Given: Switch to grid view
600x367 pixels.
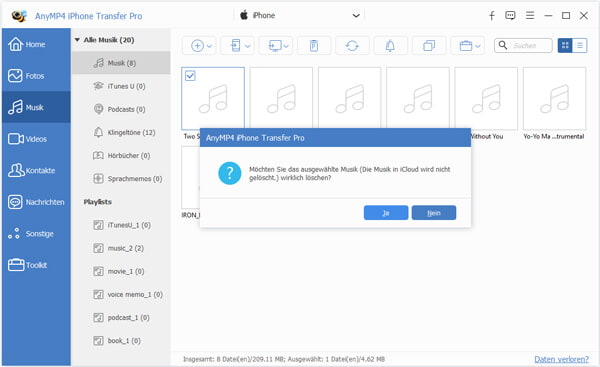Looking at the screenshot, I should coord(565,46).
